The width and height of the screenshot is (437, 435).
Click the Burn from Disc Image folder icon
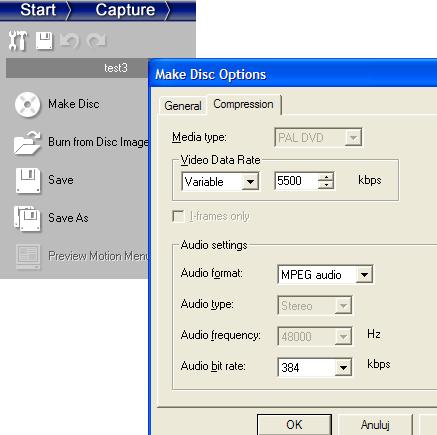[x=27, y=143]
